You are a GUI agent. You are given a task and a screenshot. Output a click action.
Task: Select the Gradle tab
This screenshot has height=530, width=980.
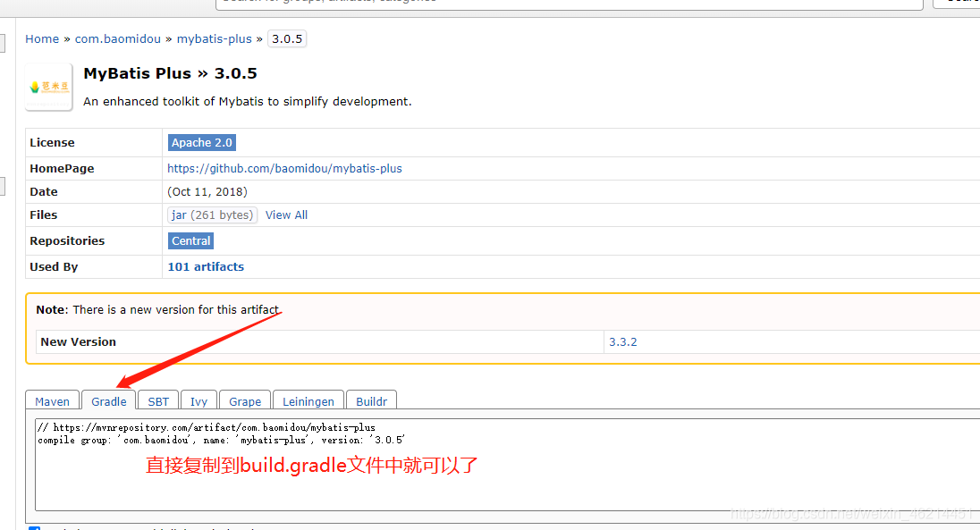[109, 400]
